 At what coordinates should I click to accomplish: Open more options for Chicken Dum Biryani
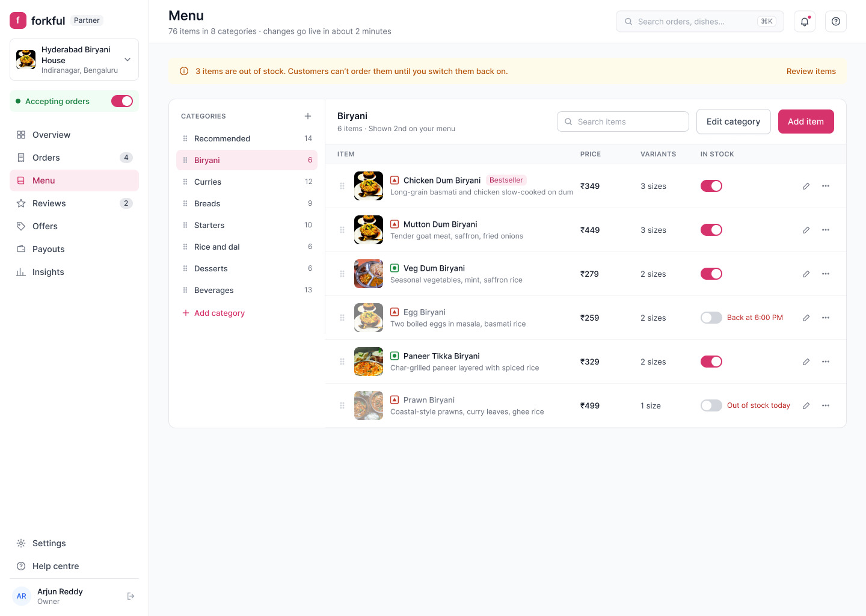coord(826,186)
